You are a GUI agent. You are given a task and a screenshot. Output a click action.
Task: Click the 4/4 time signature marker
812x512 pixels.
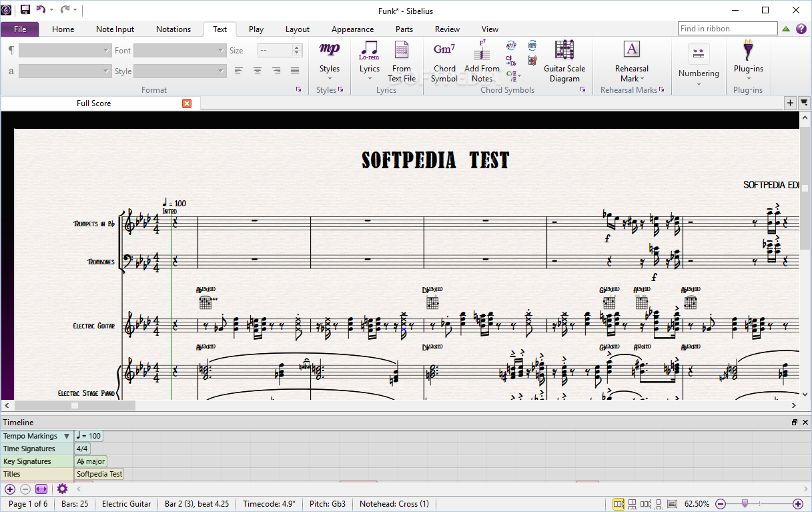82,449
